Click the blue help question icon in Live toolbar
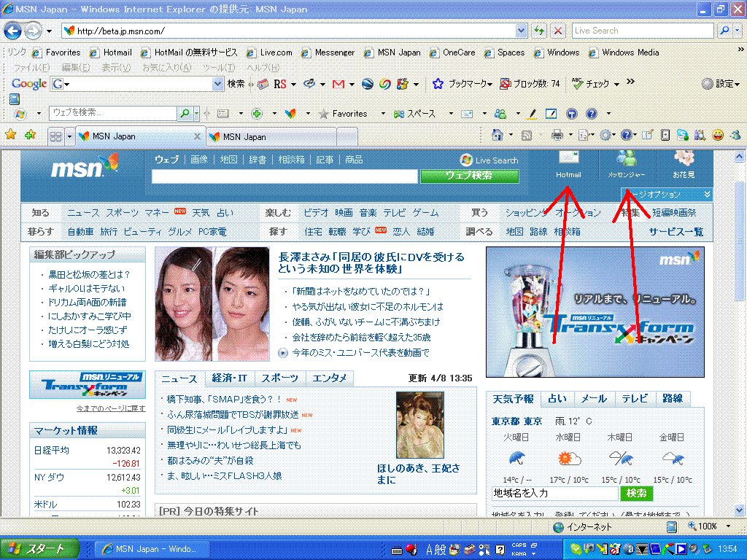The image size is (747, 560). point(591,113)
